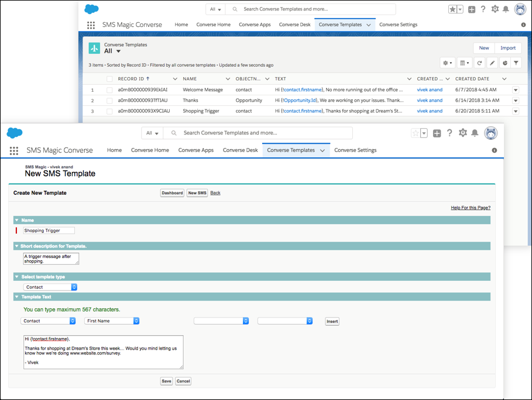This screenshot has height=400, width=532.
Task: Open Converse Home tab in front window
Action: (x=150, y=150)
